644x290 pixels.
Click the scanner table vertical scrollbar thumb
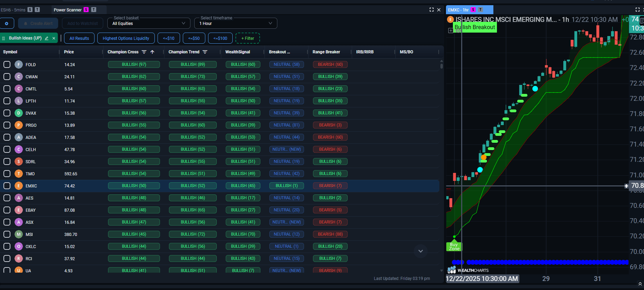441,66
